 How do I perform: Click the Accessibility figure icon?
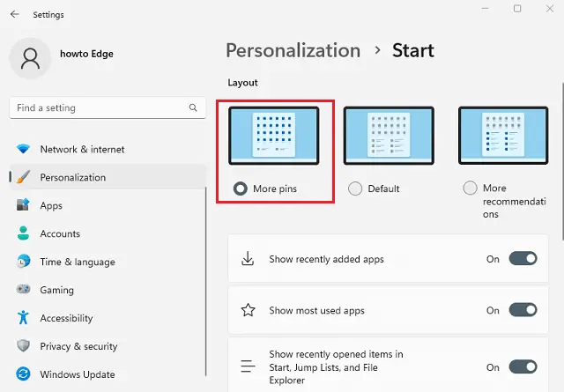point(24,317)
